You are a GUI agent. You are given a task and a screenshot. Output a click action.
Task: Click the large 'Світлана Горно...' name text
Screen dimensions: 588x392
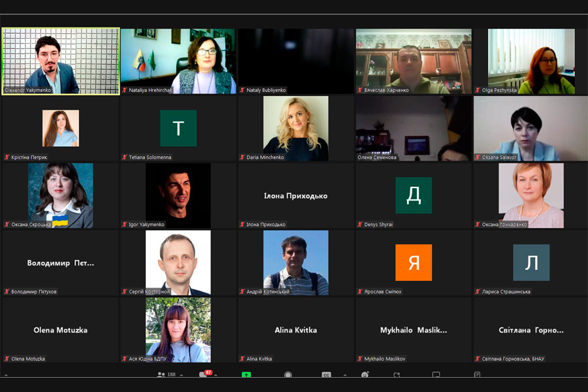click(x=531, y=330)
